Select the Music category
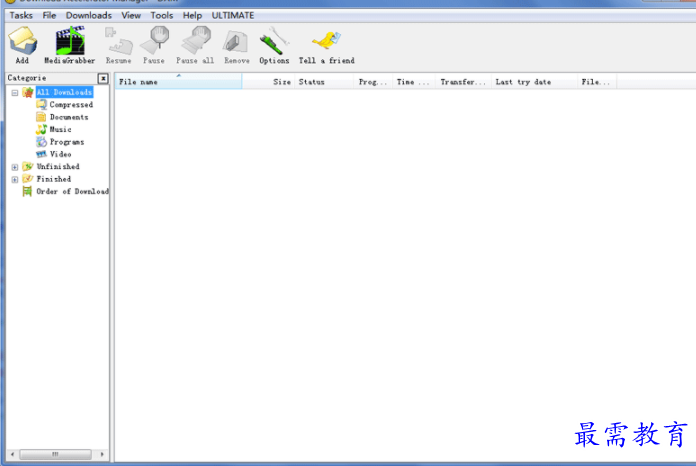This screenshot has height=466, width=696. click(60, 130)
